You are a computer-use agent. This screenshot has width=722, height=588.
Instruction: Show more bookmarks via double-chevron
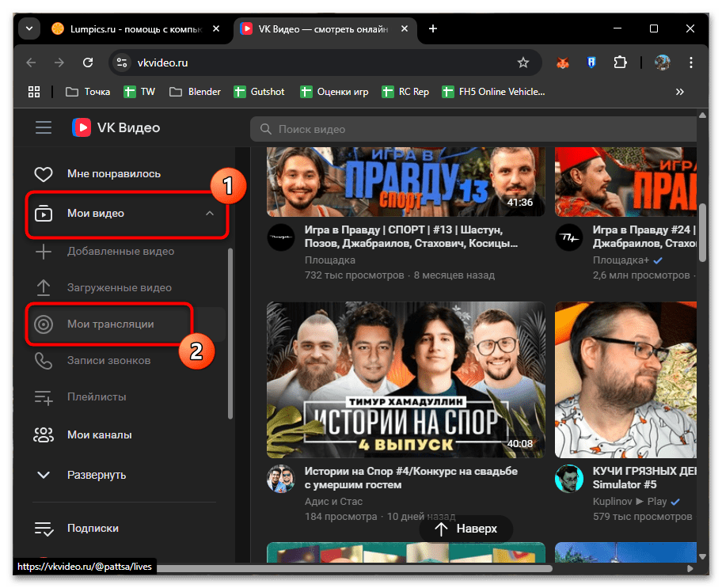[679, 92]
